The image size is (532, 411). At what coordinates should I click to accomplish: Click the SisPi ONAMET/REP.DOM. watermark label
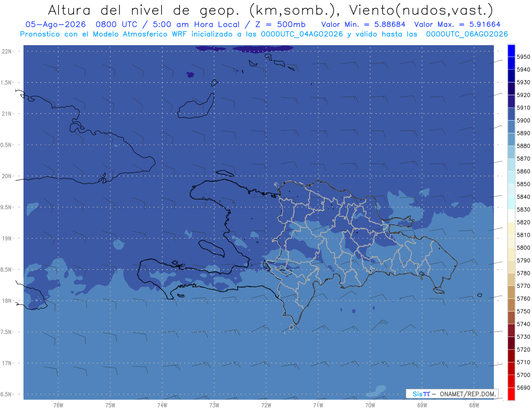point(452,394)
